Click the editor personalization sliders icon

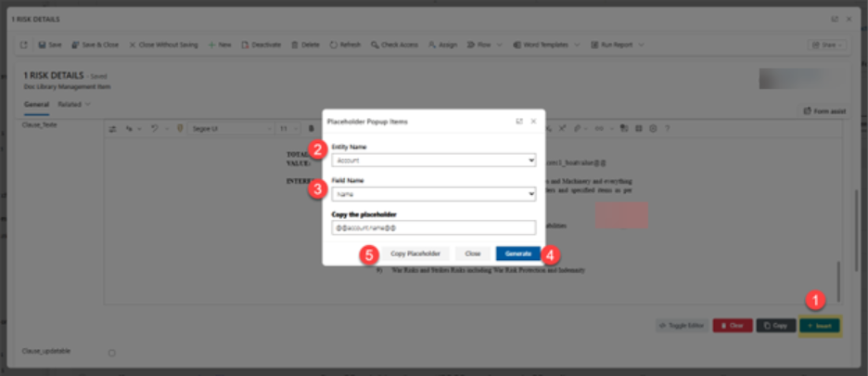coord(113,129)
